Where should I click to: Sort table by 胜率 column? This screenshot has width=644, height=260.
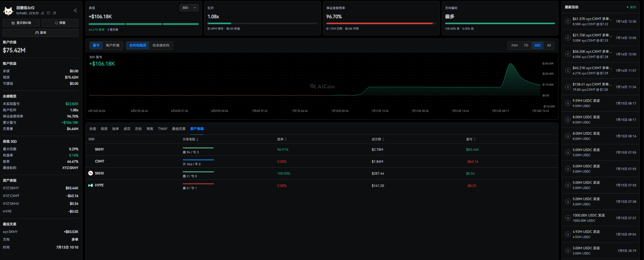(x=282, y=139)
